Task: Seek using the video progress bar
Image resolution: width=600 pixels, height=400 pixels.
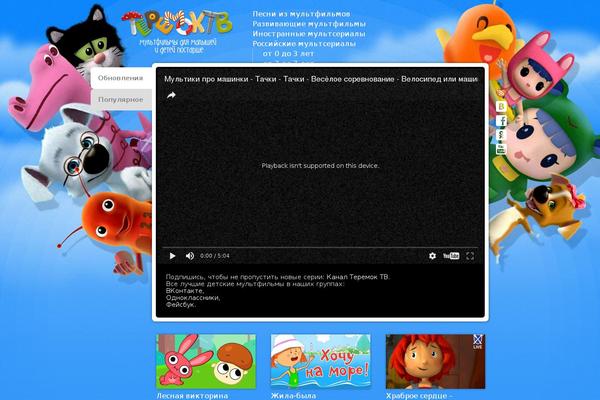Action: 320,247
